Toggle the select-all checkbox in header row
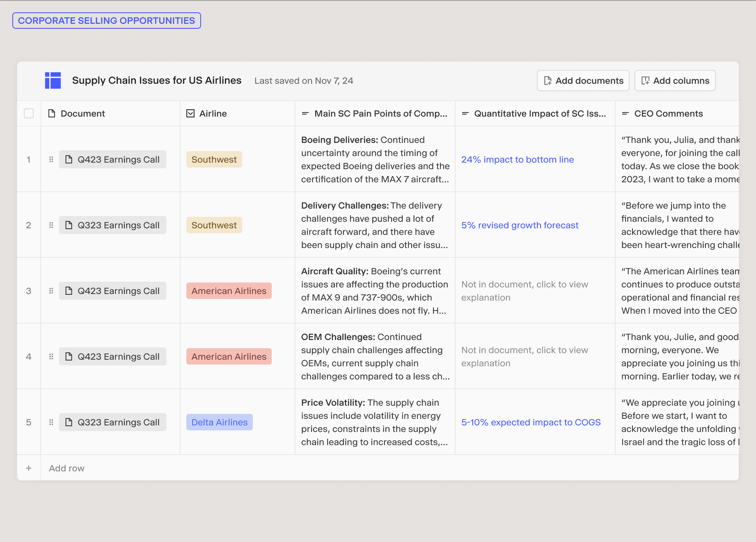 tap(29, 113)
